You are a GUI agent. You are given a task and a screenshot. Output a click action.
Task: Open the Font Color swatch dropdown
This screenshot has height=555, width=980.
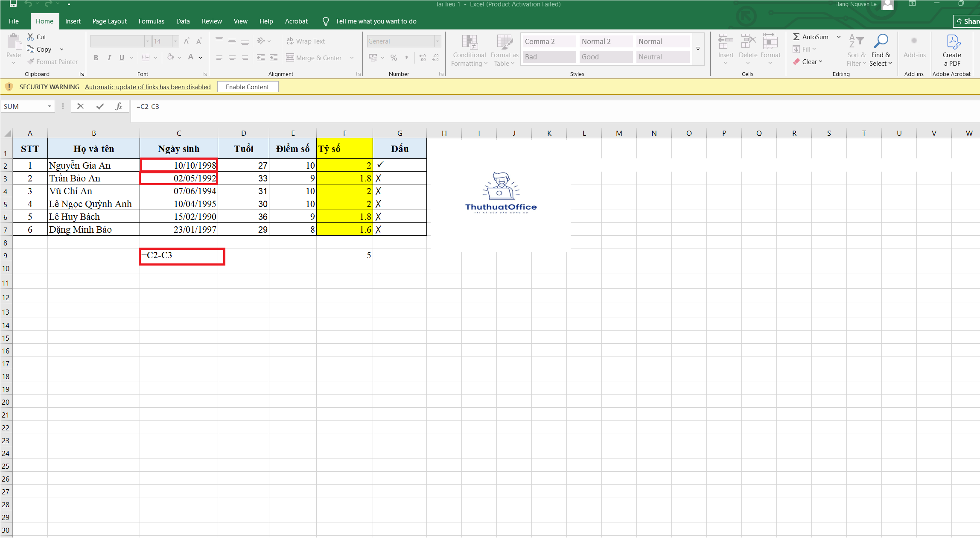point(199,58)
